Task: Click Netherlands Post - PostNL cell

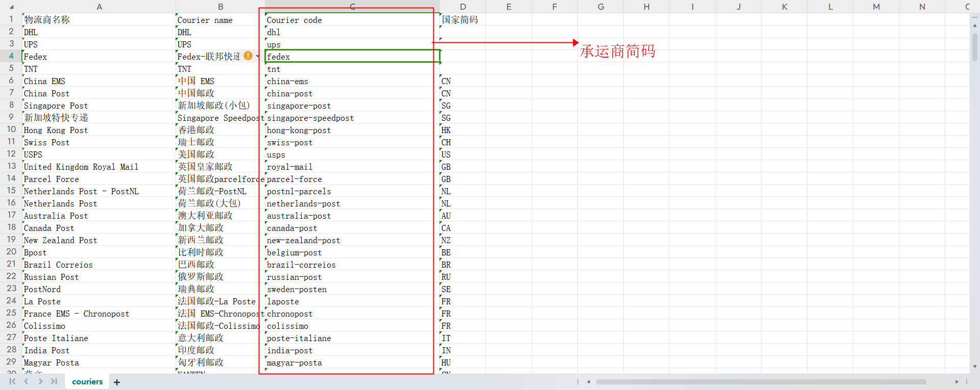Action: pos(99,191)
